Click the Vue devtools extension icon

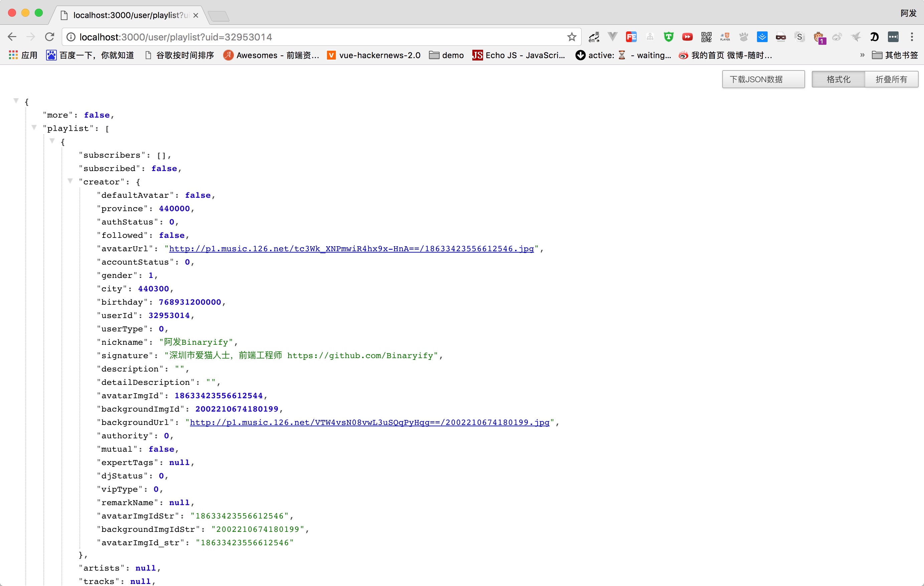612,37
